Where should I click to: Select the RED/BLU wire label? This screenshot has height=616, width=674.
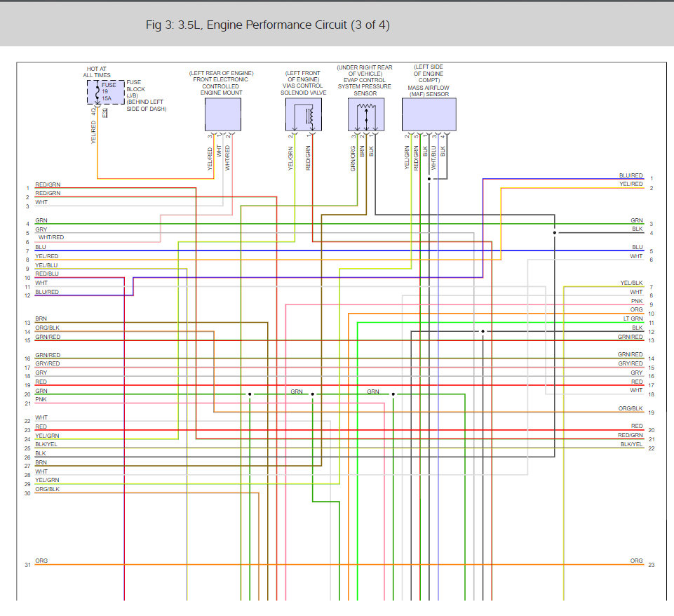click(x=47, y=274)
